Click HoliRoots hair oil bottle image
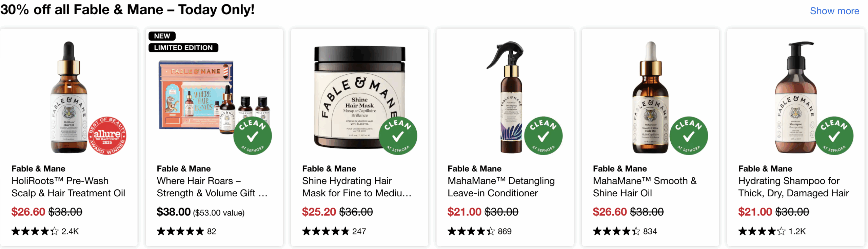The image size is (868, 249). click(x=69, y=97)
